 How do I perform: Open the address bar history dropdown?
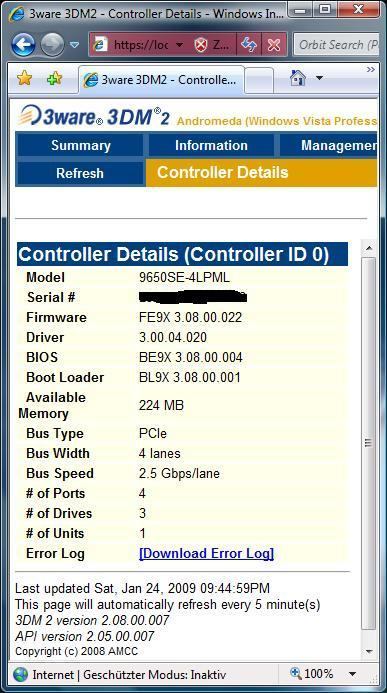point(179,45)
